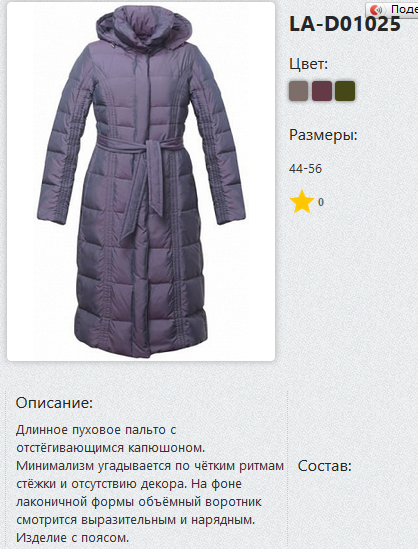418x549 pixels.
Task: Open the purple down coat photo
Action: point(141,181)
